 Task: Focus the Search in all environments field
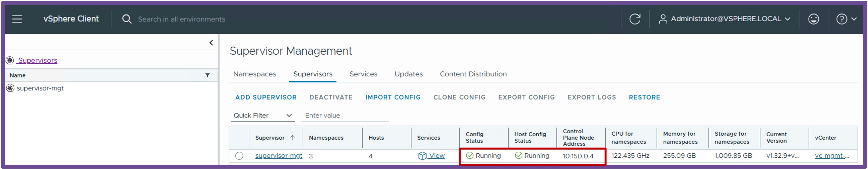pos(182,19)
